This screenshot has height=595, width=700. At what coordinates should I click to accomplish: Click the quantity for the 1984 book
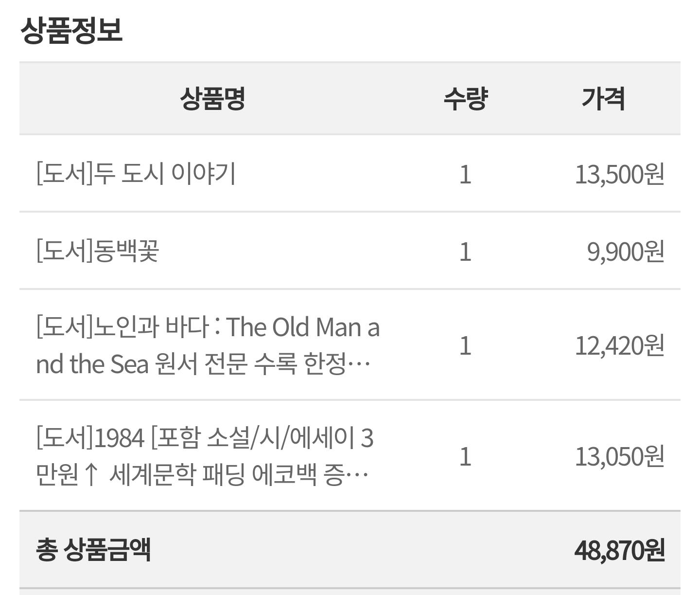point(465,456)
